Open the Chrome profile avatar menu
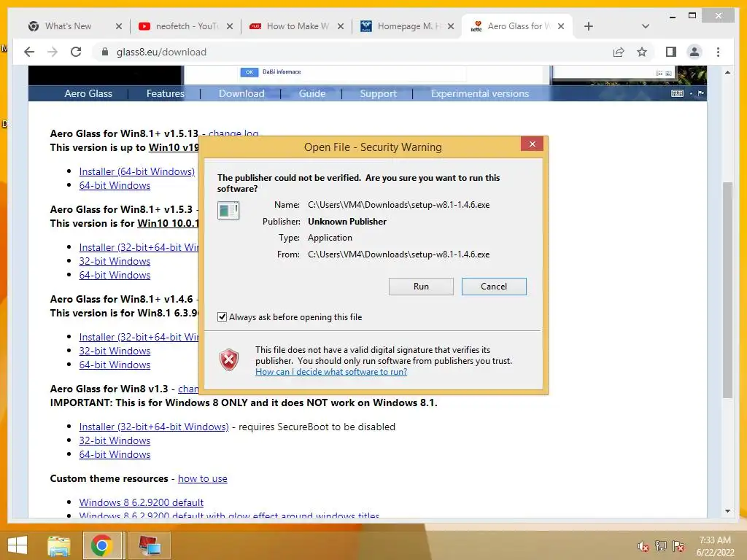The width and height of the screenshot is (747, 560). coord(694,52)
